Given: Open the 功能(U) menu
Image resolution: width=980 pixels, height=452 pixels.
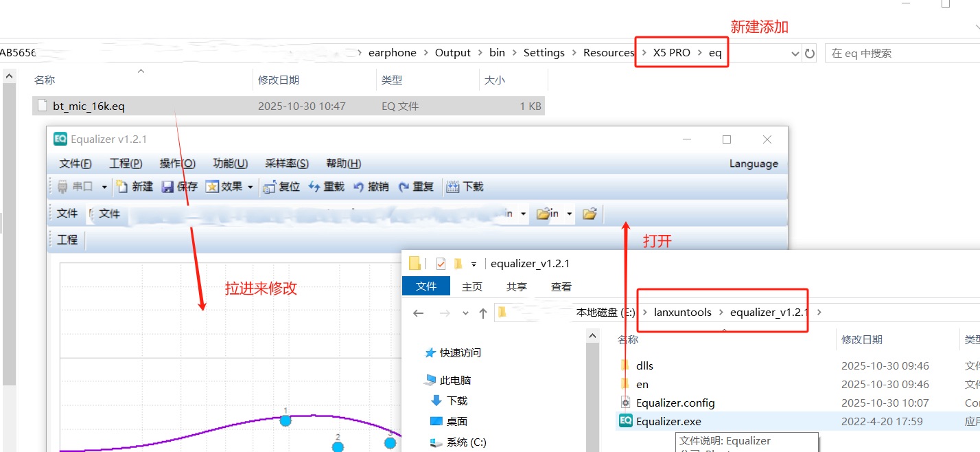Looking at the screenshot, I should 231,163.
